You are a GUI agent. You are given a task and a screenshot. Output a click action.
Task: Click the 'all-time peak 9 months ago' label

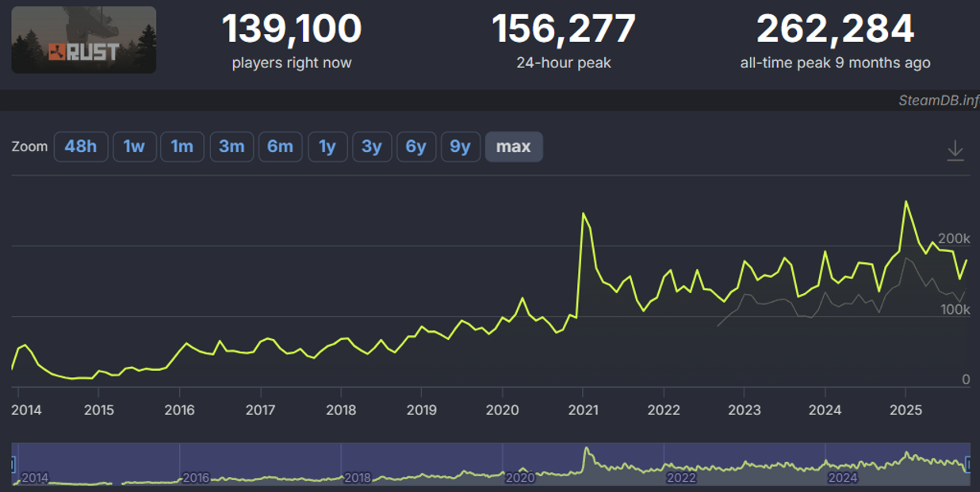tap(835, 63)
